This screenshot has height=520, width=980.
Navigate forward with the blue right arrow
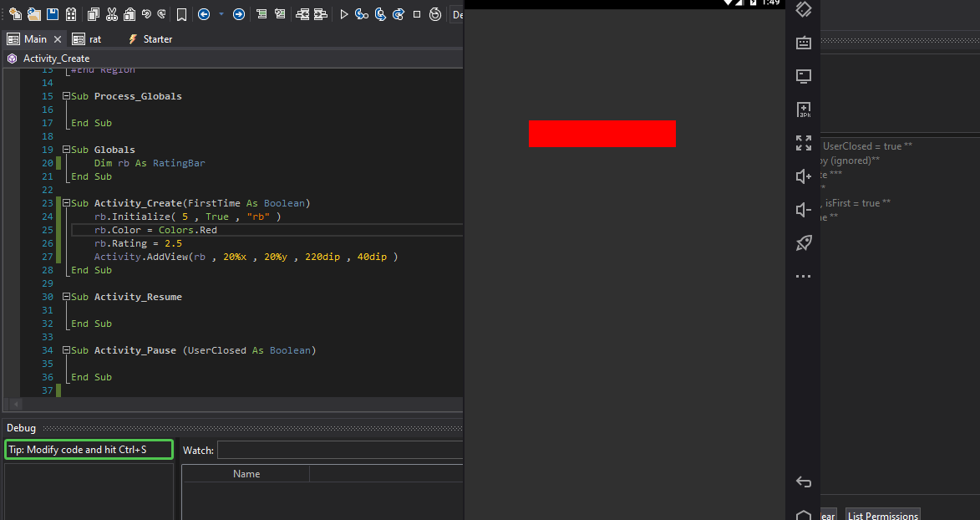239,14
